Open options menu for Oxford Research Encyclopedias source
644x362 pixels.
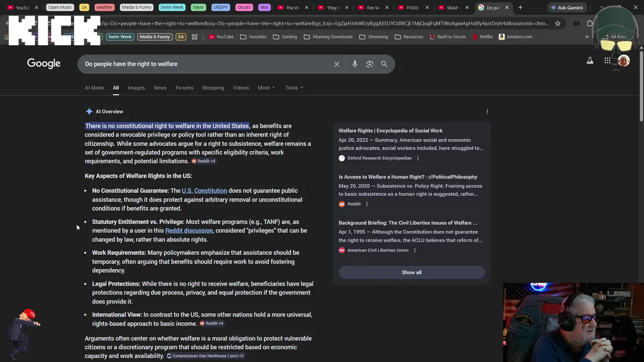(418, 158)
